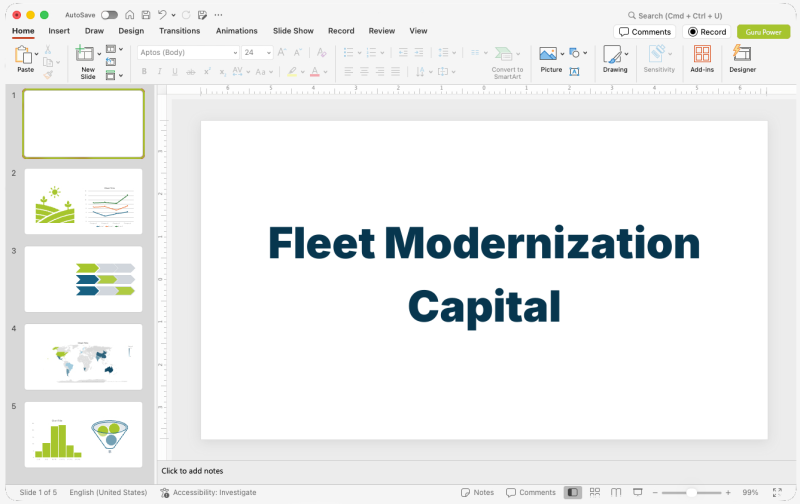Toggle Subscript formatting
The image size is (800, 504).
[222, 72]
